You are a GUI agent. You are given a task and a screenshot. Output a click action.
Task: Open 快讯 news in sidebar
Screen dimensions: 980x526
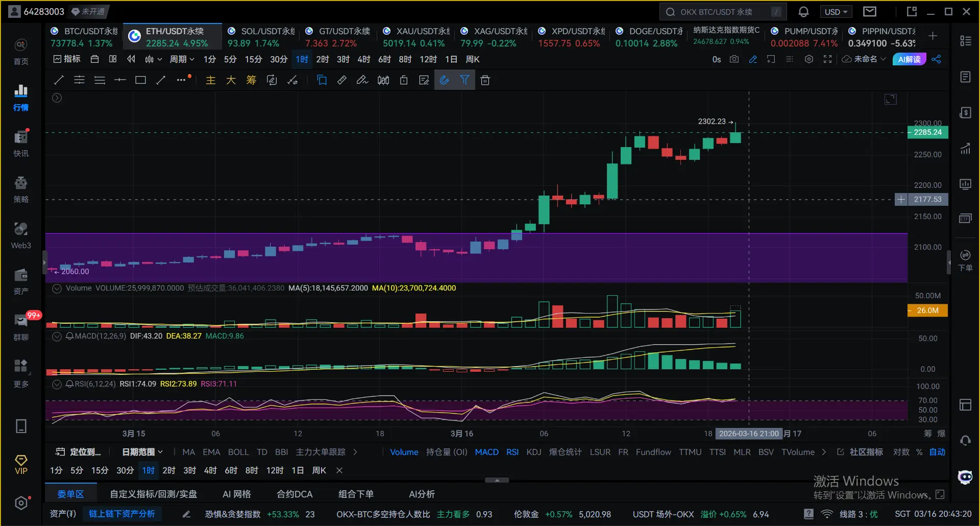coord(21,143)
